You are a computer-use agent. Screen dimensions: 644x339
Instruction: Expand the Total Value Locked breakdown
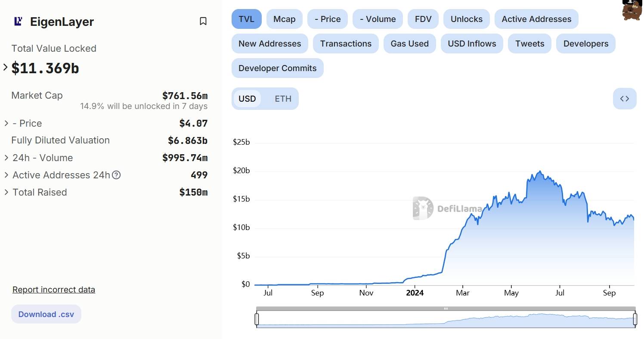click(x=6, y=67)
